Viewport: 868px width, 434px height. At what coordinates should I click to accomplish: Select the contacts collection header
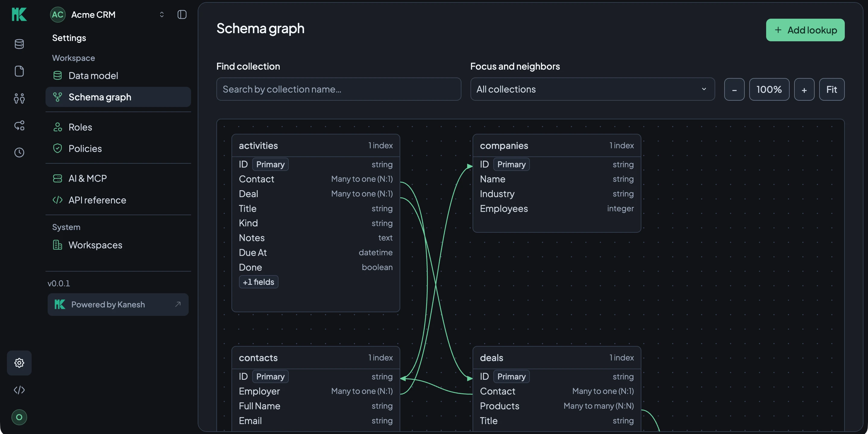pos(316,357)
